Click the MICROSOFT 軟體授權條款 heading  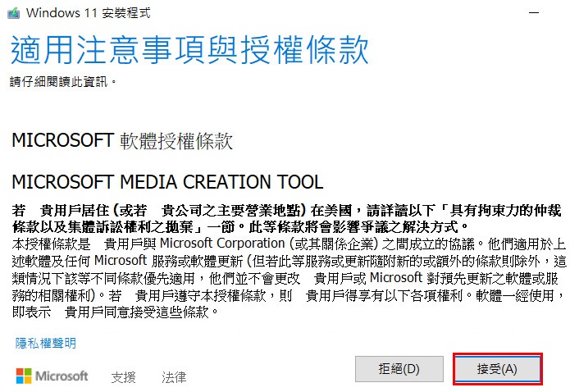[x=122, y=141]
